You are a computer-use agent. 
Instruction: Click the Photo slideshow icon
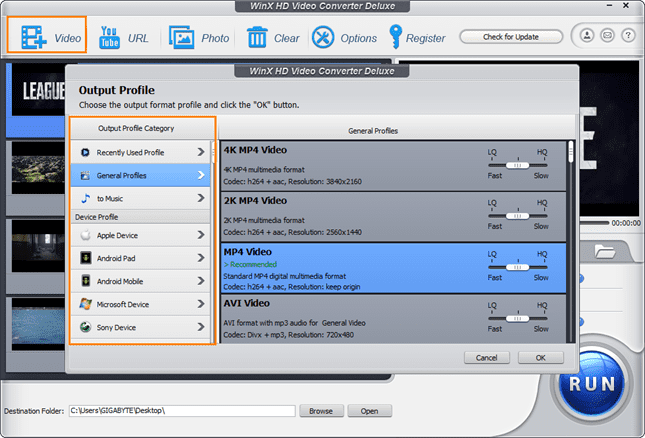[181, 37]
